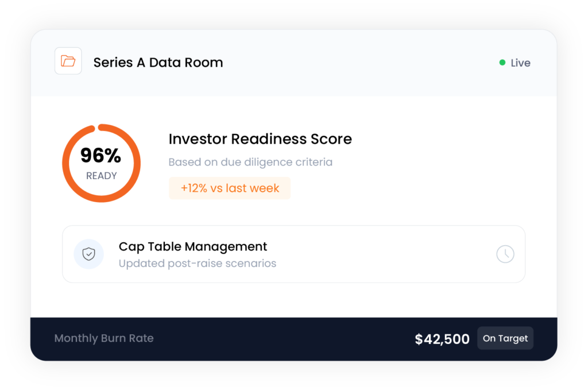Click the "On Target" badge

pyautogui.click(x=505, y=338)
